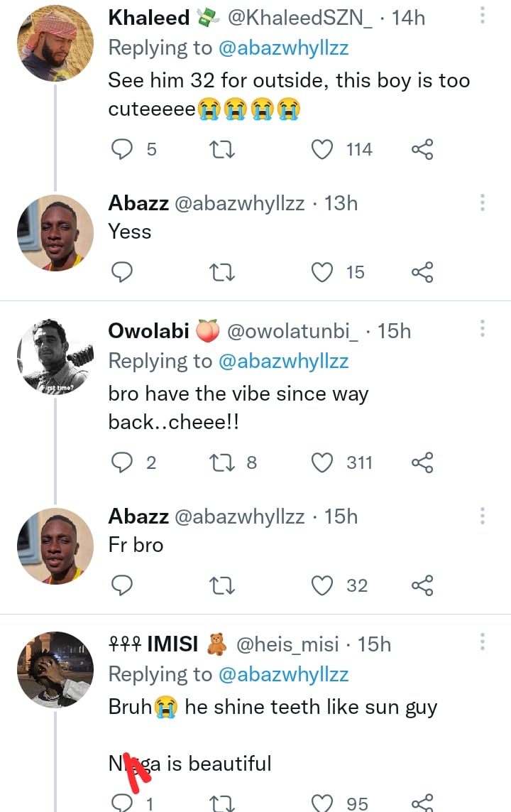Like Abazz's "Yess" reply
The width and height of the screenshot is (511, 812).
pyautogui.click(x=323, y=272)
